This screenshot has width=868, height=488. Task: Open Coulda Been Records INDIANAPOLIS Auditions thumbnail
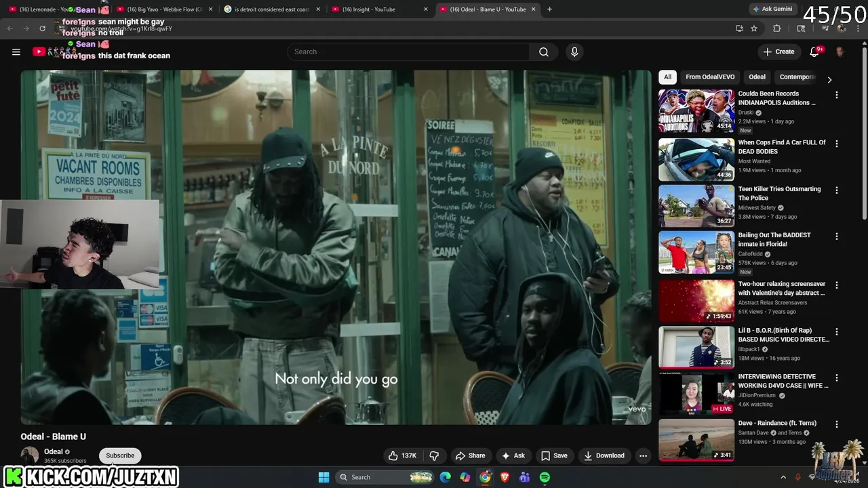tap(696, 111)
